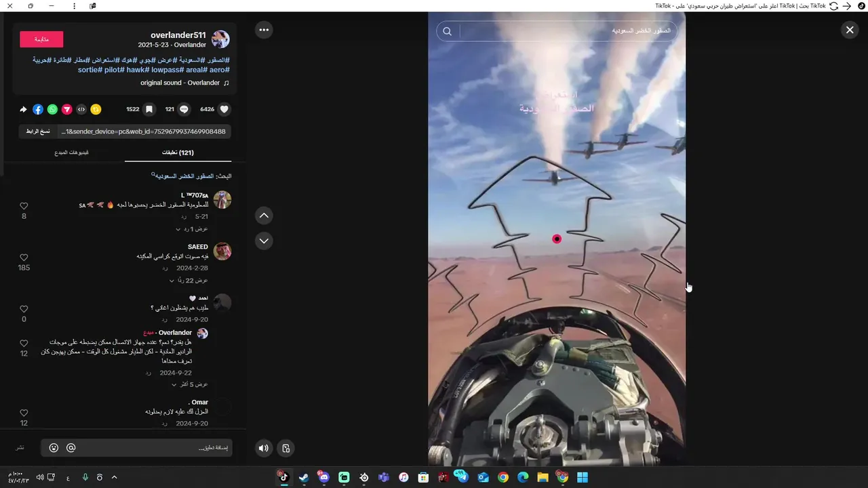Click the #sortie hashtag
This screenshot has height=488, width=868.
click(90, 70)
